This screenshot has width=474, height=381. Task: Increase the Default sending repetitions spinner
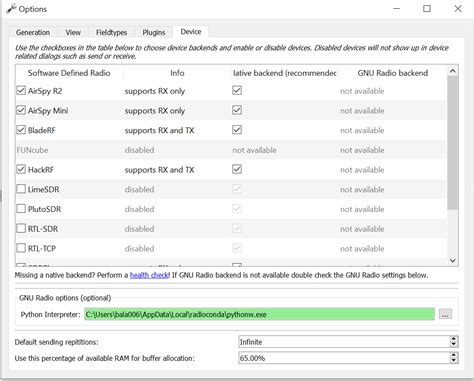(453, 339)
